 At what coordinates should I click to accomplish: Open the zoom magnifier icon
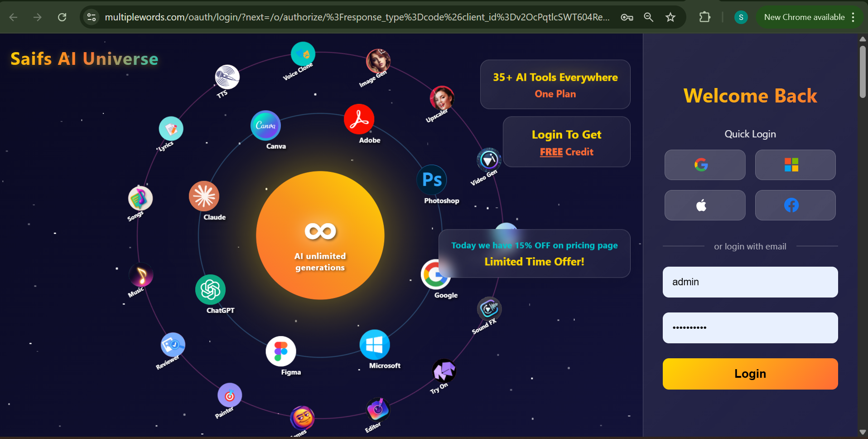pos(649,17)
